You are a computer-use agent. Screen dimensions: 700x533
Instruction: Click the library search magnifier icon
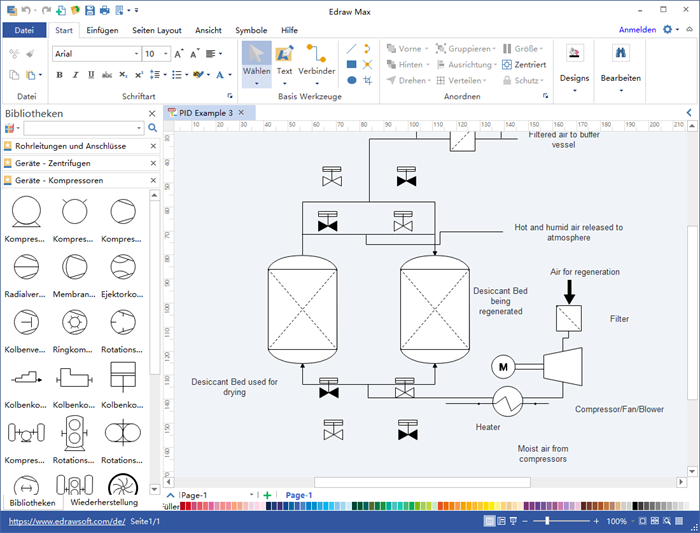click(x=153, y=128)
